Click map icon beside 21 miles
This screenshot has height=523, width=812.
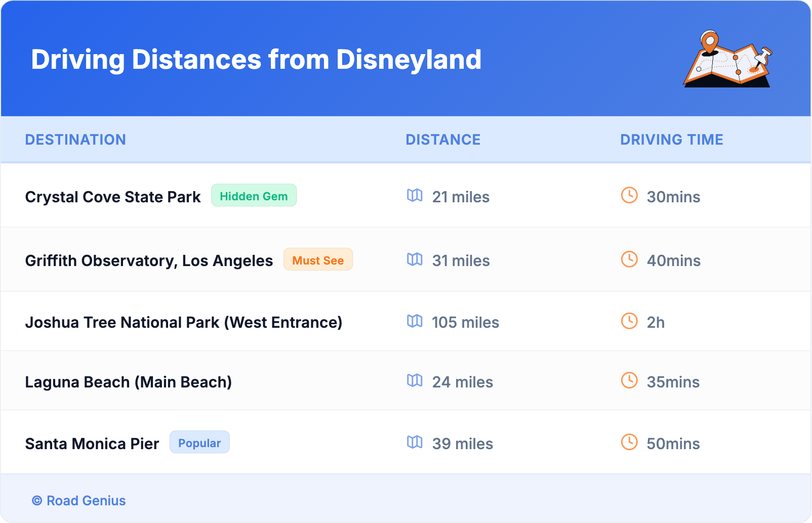pyautogui.click(x=415, y=195)
